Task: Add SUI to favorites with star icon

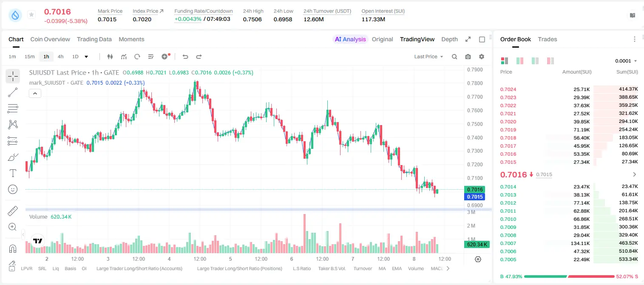Action: click(31, 15)
